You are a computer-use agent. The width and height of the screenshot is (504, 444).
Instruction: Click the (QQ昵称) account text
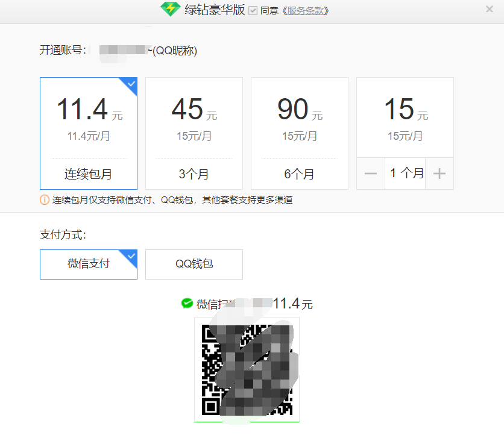pyautogui.click(x=175, y=51)
